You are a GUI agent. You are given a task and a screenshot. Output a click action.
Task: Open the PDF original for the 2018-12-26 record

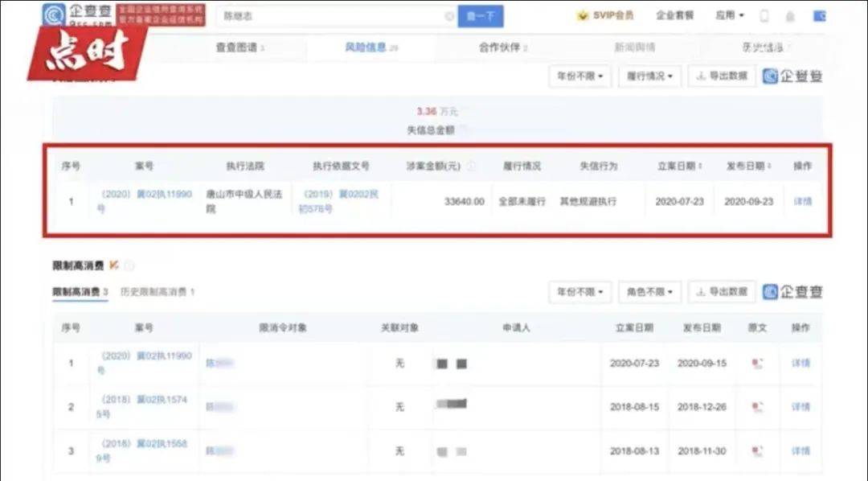coord(756,408)
